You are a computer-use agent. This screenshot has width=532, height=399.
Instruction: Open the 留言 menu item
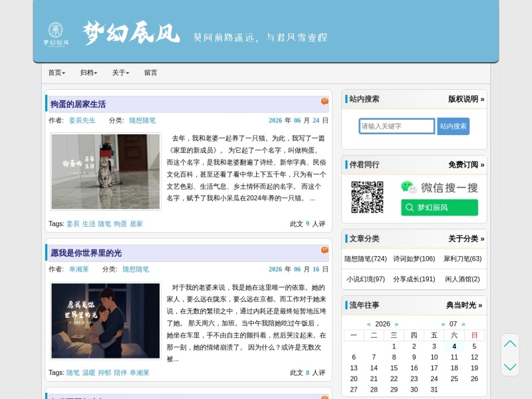click(x=151, y=72)
